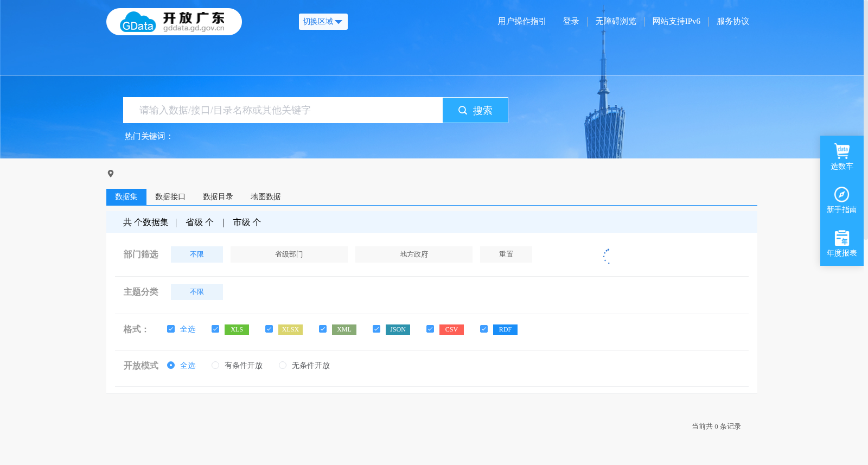
Task: Open the 无障碍浏览 accessibility link
Action: pos(616,21)
